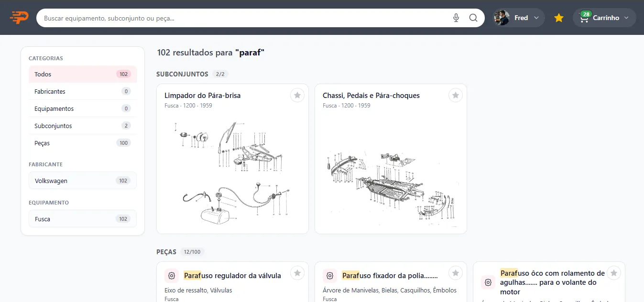The width and height of the screenshot is (644, 302).
Task: Favorite the Limpador do Pára-brisa subassembly
Action: (x=297, y=95)
